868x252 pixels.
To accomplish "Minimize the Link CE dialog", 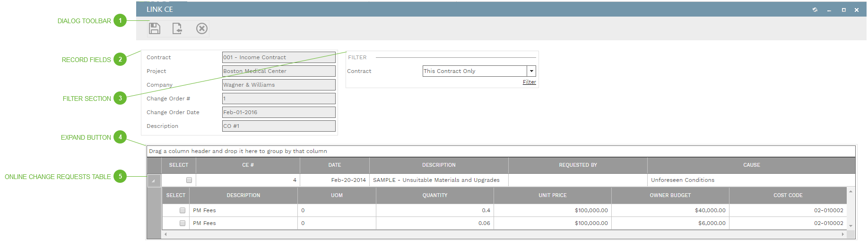I will 829,10.
